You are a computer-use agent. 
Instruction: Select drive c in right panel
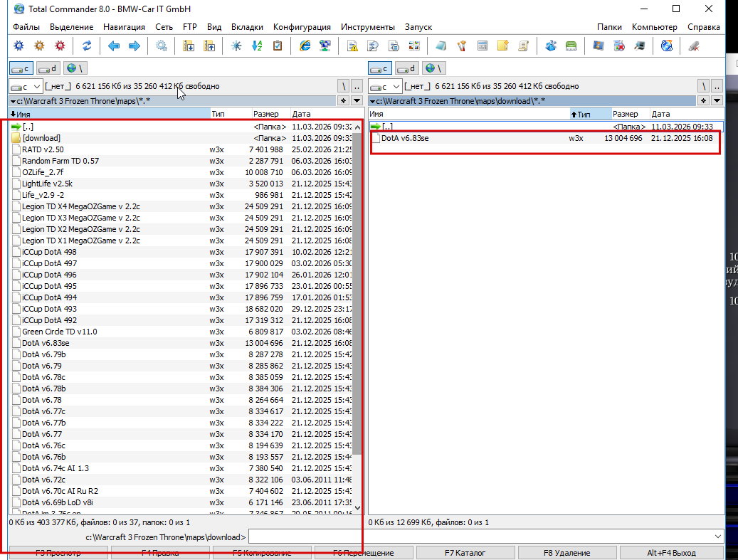380,68
